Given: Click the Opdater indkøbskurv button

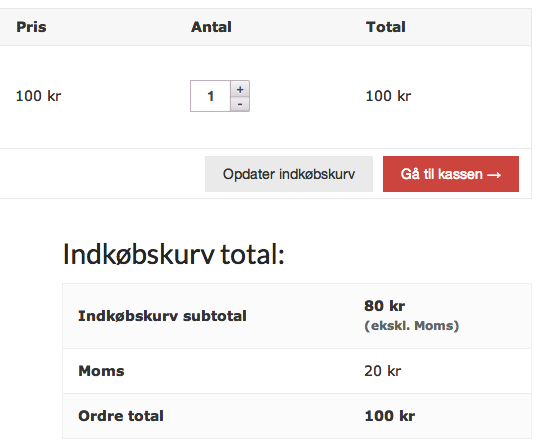Looking at the screenshot, I should pyautogui.click(x=289, y=174).
